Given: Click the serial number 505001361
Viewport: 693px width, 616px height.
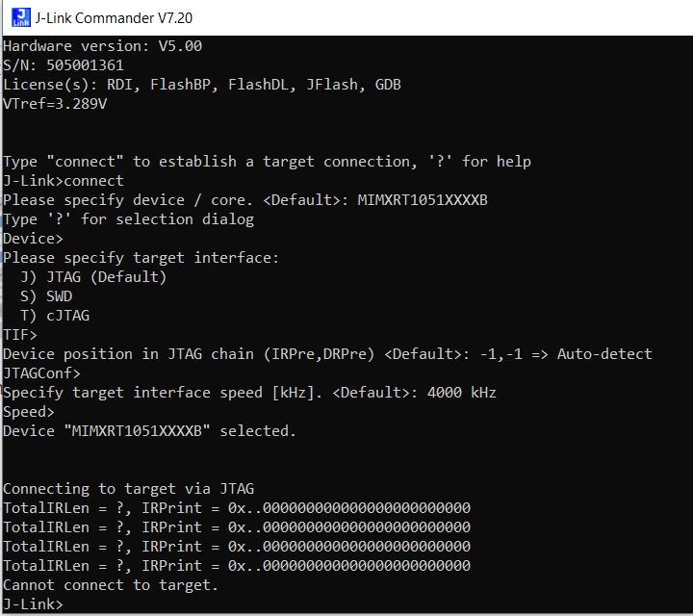Looking at the screenshot, I should click(x=85, y=65).
